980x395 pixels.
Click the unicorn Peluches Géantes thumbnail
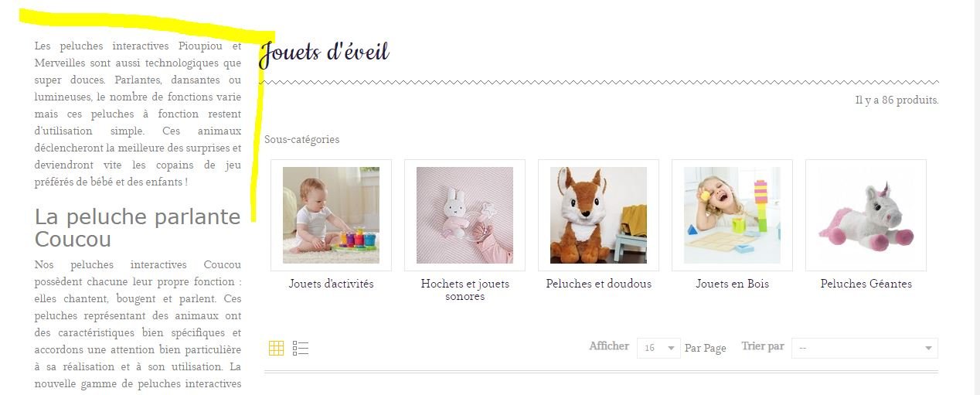[x=866, y=215]
